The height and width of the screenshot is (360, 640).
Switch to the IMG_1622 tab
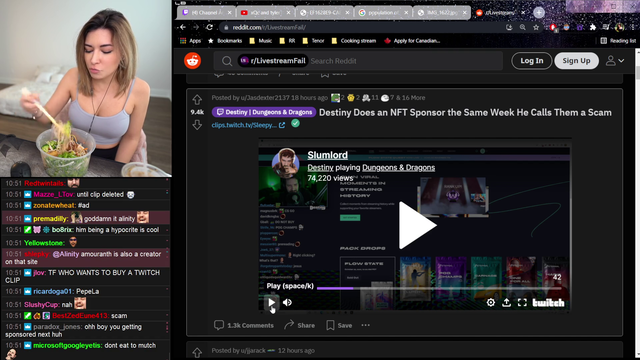click(x=442, y=13)
